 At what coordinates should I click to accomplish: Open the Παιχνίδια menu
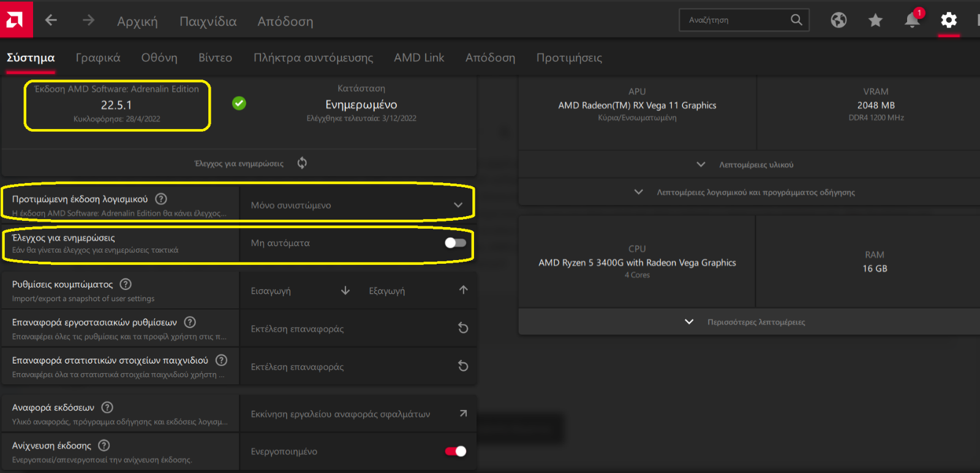tap(208, 21)
